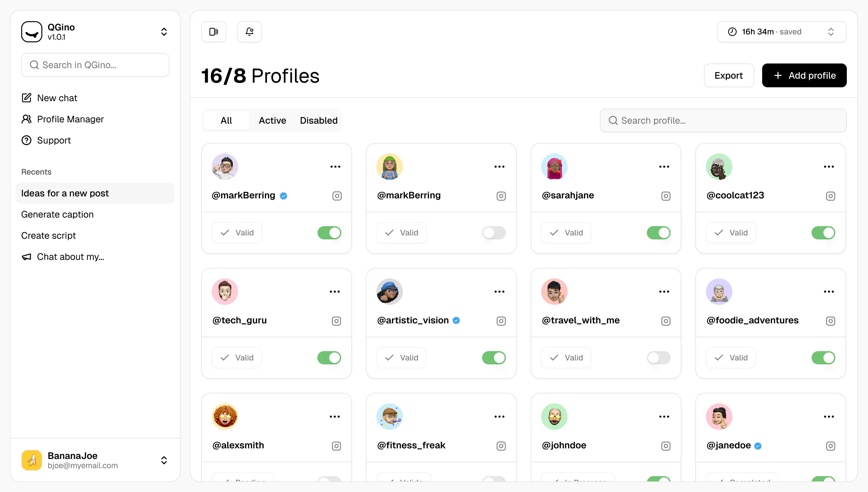Click the Export button
Screen dimensions: 868x492
coord(728,75)
